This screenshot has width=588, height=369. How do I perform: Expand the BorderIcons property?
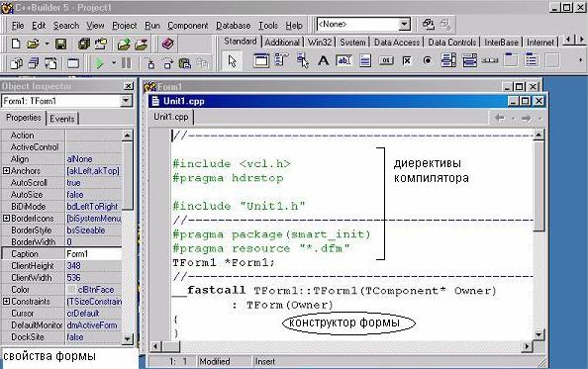(x=6, y=218)
